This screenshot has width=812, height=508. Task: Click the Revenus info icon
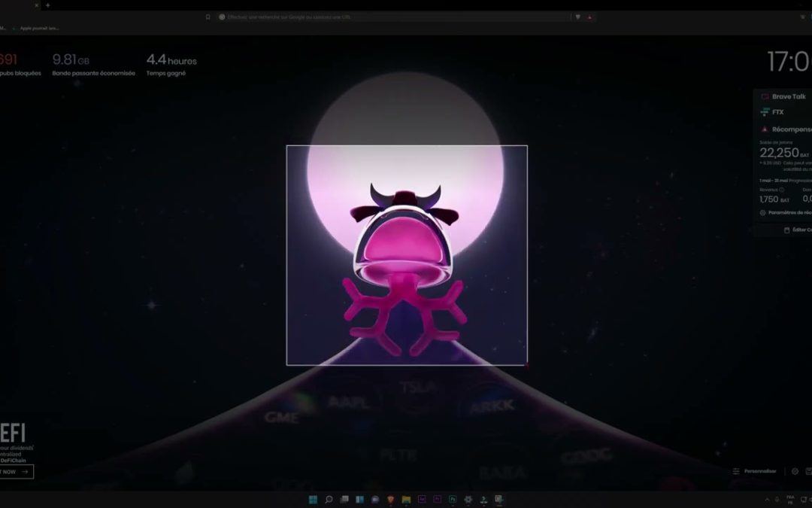[781, 190]
